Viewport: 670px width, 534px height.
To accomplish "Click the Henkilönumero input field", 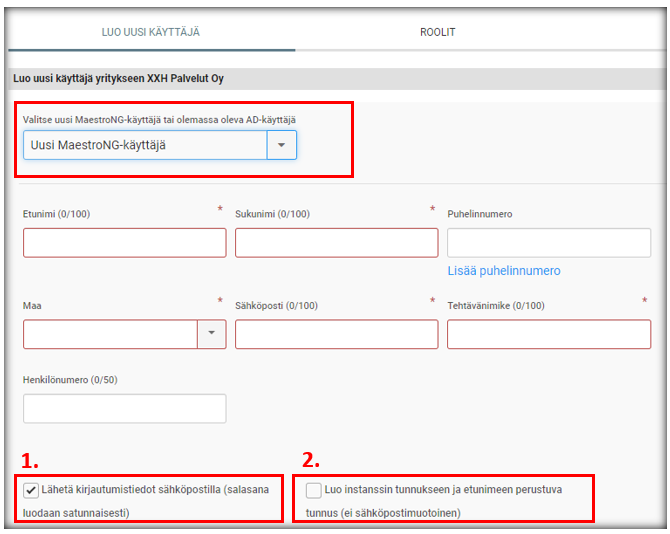I will pyautogui.click(x=125, y=409).
